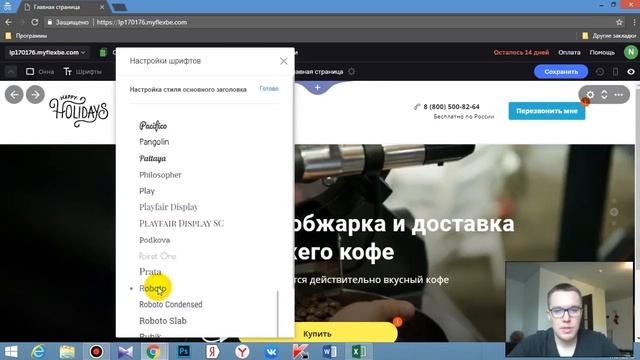Click the address bar URL
This screenshot has height=360, width=640.
(x=142, y=22)
